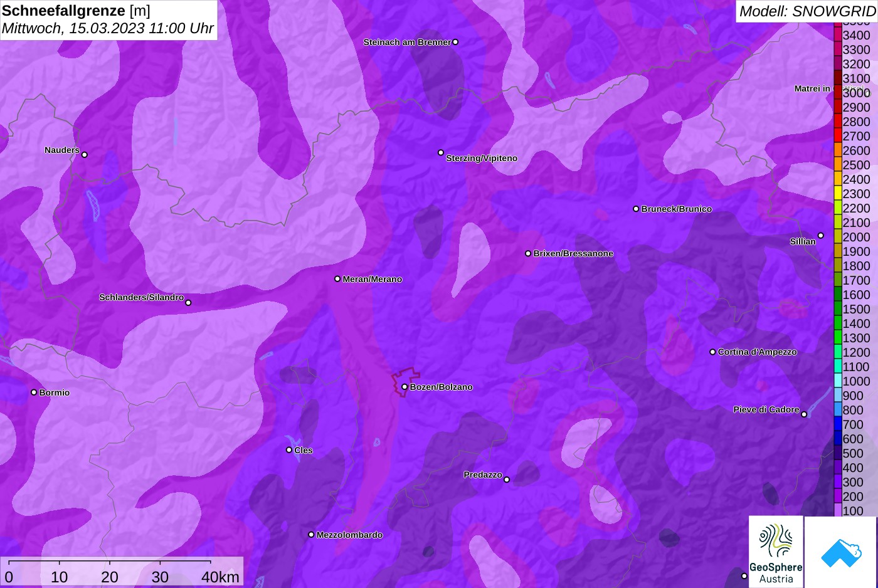Pick the Pieve di Cadore marker dot
Viewport: 878px width, 588px height.
click(x=804, y=414)
